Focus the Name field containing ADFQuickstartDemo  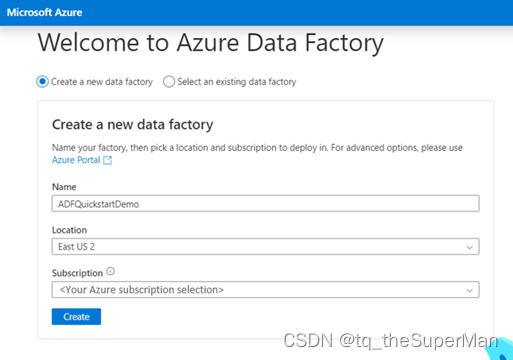265,204
